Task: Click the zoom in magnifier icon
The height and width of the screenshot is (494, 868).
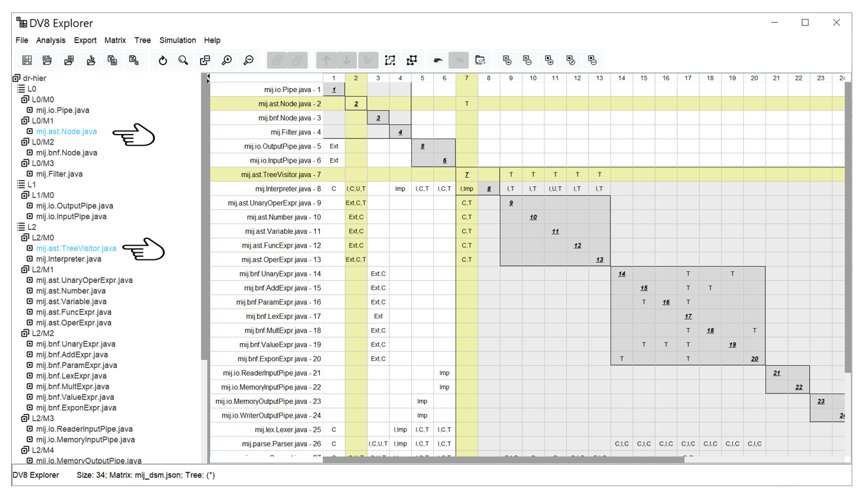Action: pyautogui.click(x=227, y=60)
